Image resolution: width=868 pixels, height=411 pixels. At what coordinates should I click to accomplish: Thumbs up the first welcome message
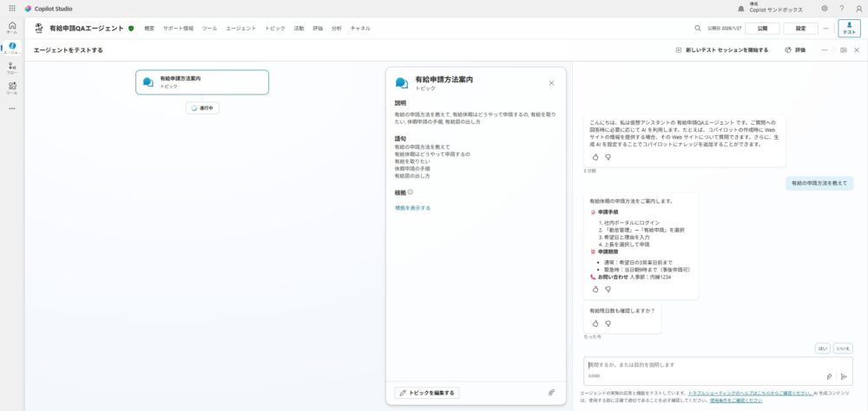(595, 157)
